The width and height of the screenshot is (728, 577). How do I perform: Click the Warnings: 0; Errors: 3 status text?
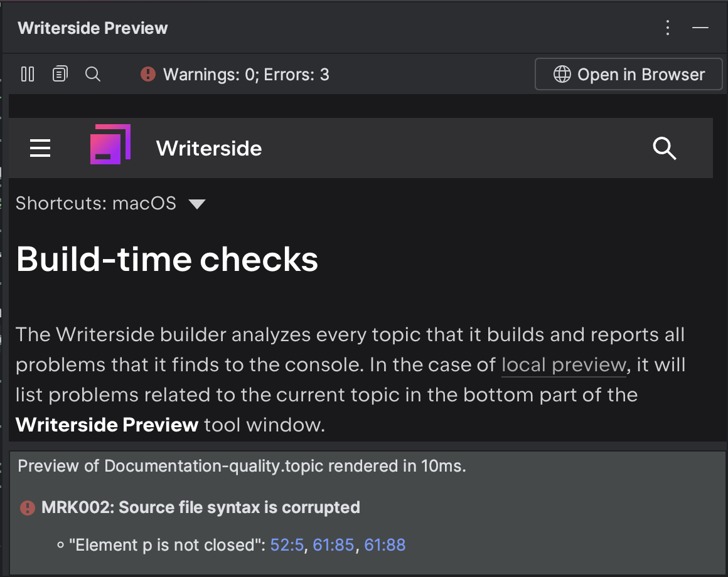coord(246,75)
